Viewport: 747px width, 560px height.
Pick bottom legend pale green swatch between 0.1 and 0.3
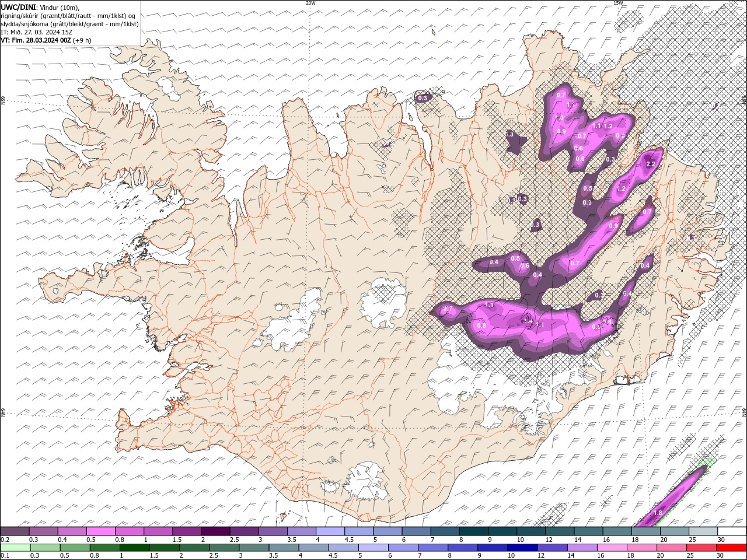tap(15, 548)
